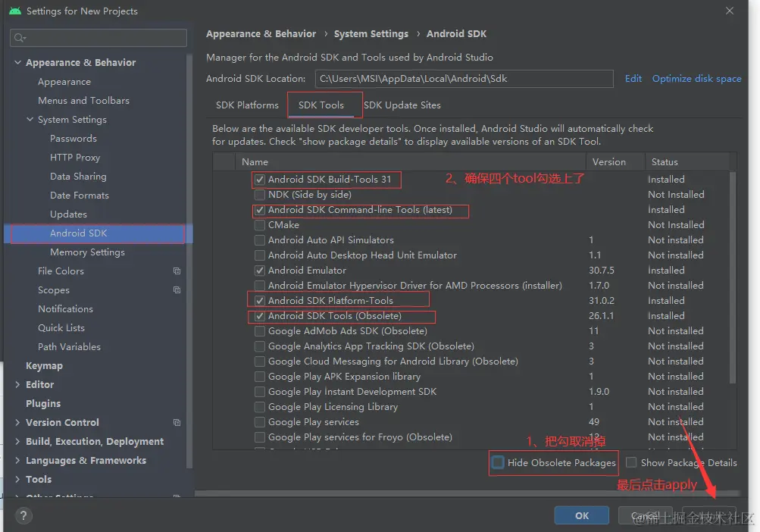This screenshot has width=760, height=532.
Task: Open Date Formats settings
Action: 80,196
